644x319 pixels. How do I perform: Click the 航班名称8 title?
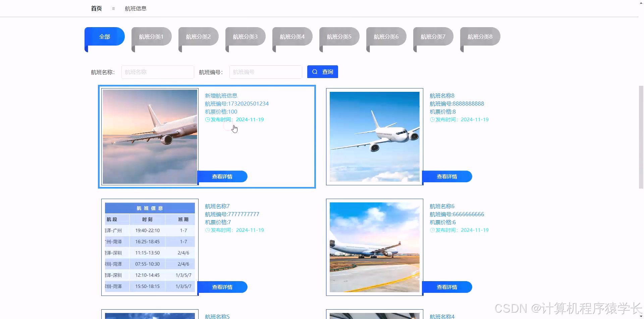coord(442,96)
